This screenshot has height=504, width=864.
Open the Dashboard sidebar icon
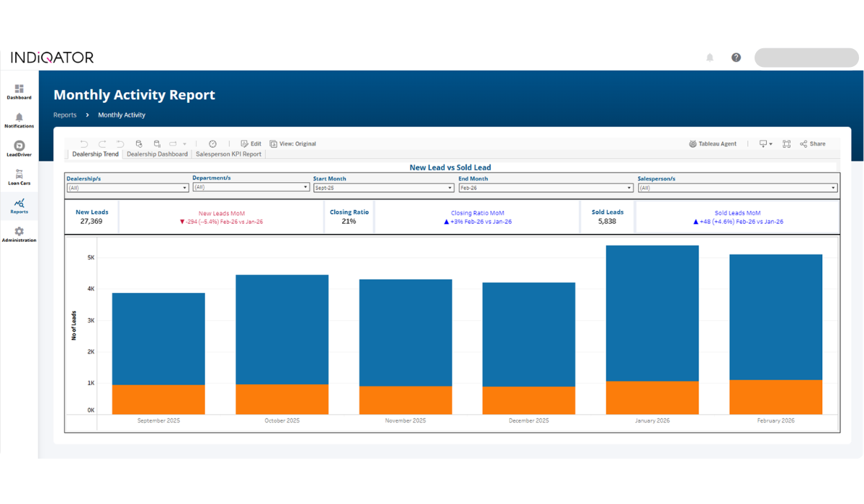(x=19, y=91)
